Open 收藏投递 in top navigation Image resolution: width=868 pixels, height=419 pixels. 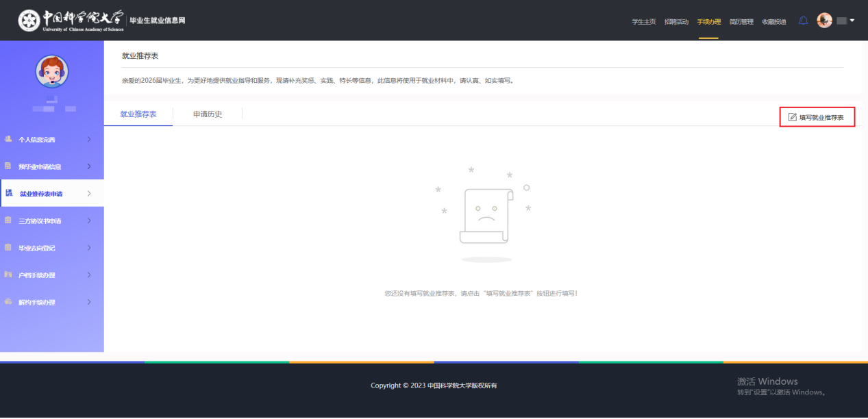click(774, 22)
